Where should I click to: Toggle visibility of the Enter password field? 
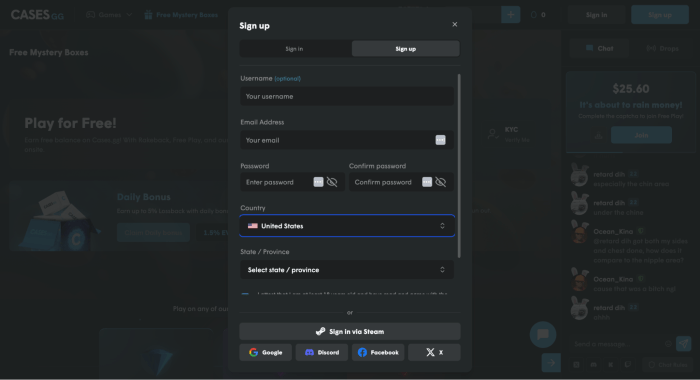coord(332,182)
